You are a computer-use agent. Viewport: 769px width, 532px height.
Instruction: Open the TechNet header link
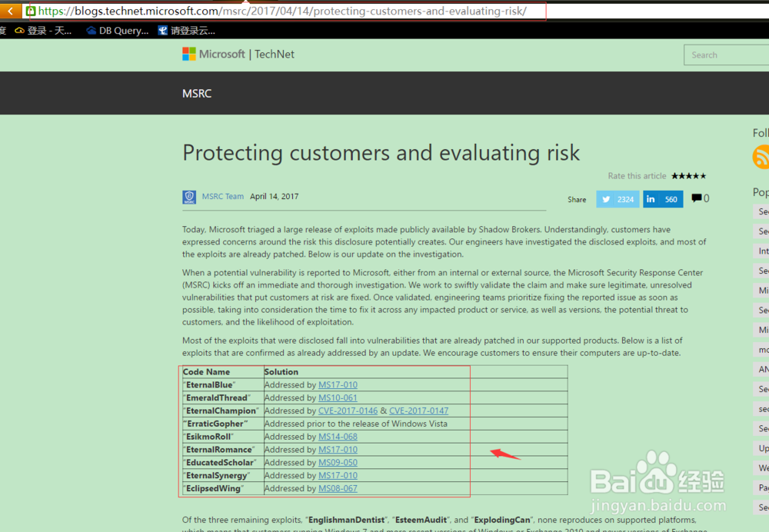coord(275,54)
